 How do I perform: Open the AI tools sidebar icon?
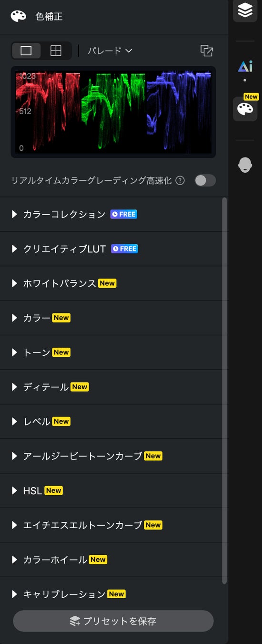[x=245, y=67]
